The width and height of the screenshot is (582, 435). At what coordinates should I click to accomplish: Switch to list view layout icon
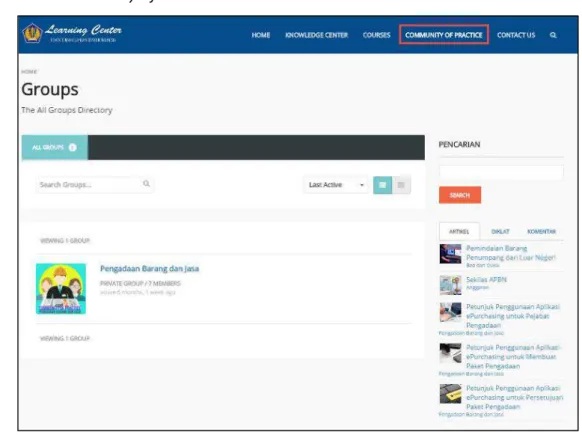tap(401, 185)
